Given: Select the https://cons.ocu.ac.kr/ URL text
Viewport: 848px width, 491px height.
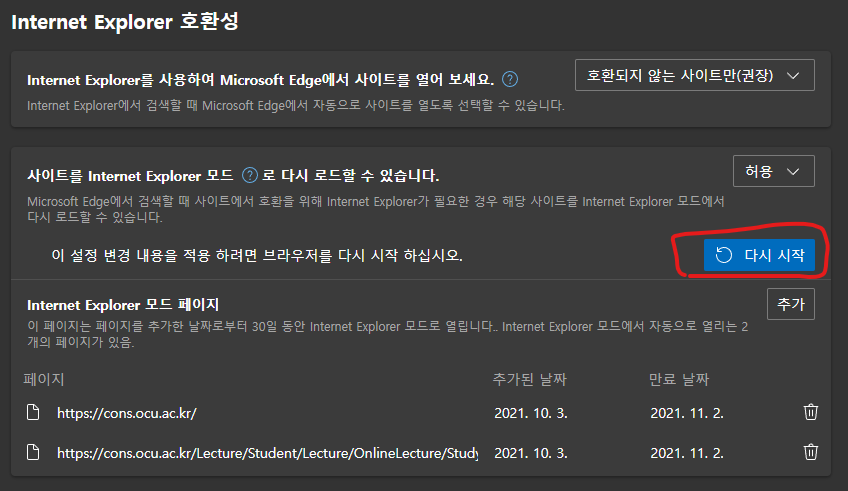Looking at the screenshot, I should (x=127, y=413).
